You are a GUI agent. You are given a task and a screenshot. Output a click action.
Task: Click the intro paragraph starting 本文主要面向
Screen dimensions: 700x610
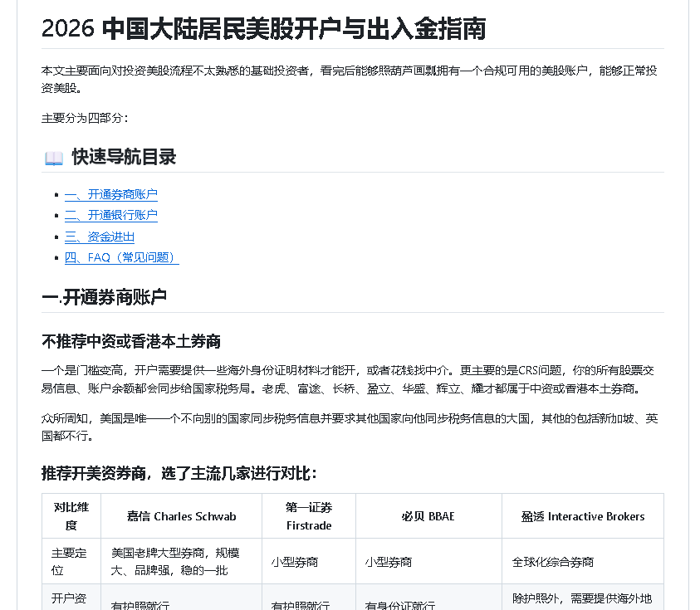click(349, 80)
